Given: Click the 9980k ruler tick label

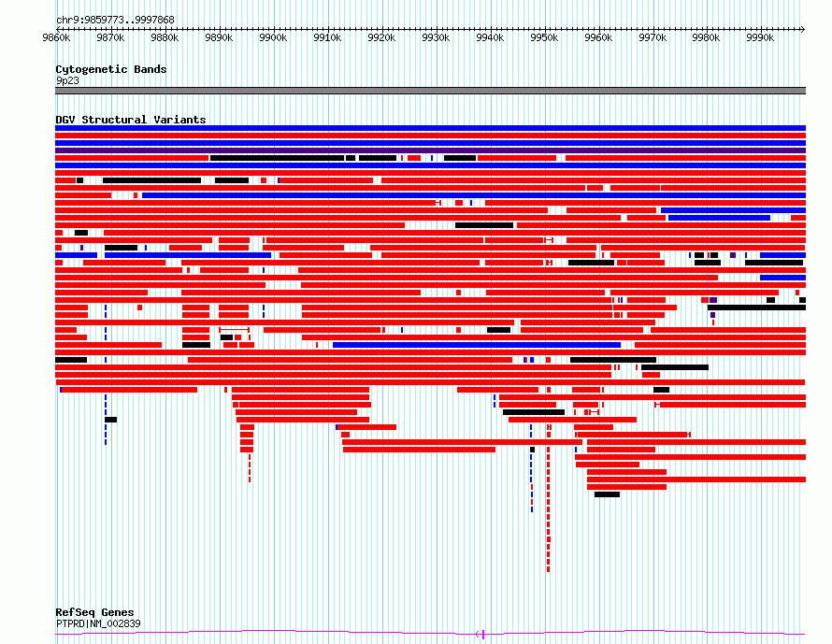Looking at the screenshot, I should [706, 37].
